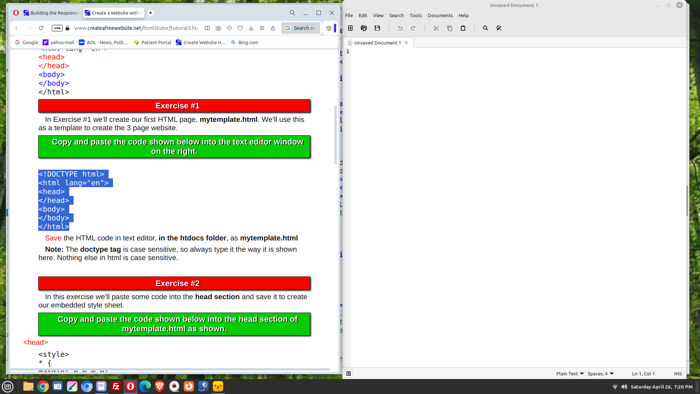Open the Help menu in text editor
700x394 pixels.
[464, 15]
